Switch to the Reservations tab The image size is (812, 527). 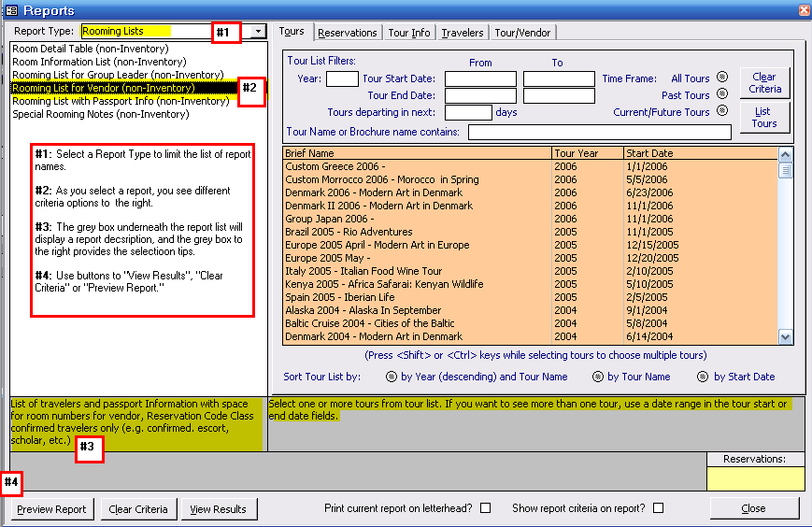tap(347, 33)
